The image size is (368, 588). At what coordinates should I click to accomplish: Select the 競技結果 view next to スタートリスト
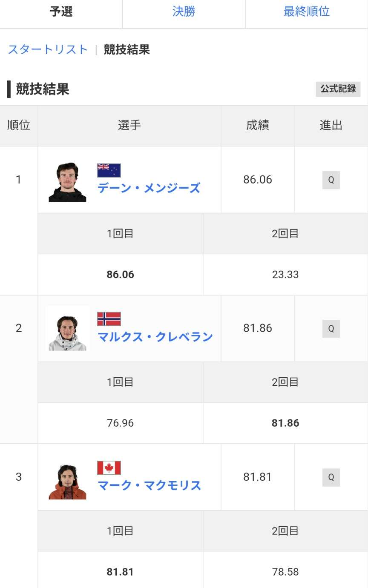pos(127,49)
